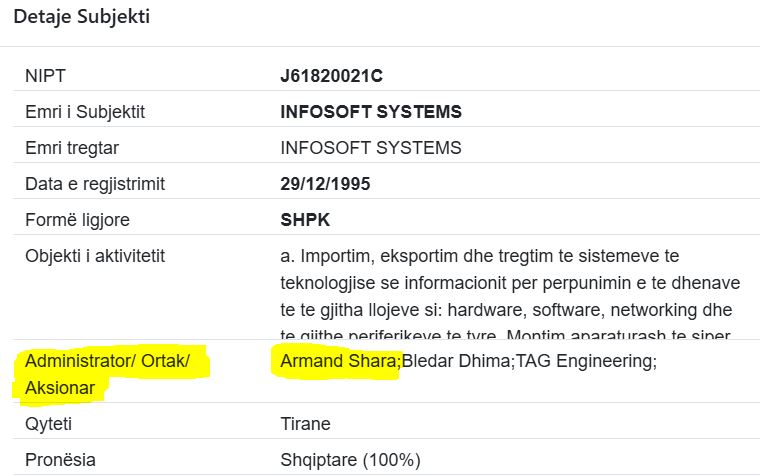This screenshot has height=476, width=760.
Task: Select the Shqiptare (100%) ownership value
Action: click(x=350, y=460)
